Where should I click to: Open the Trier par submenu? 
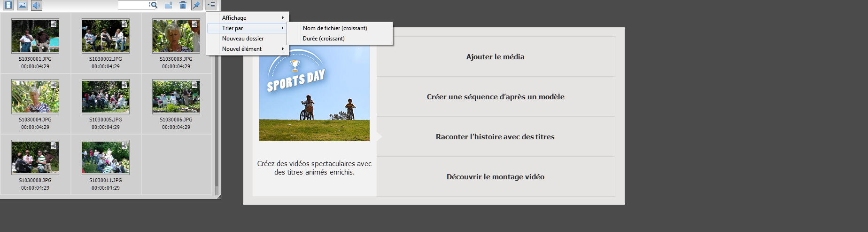coord(247,28)
